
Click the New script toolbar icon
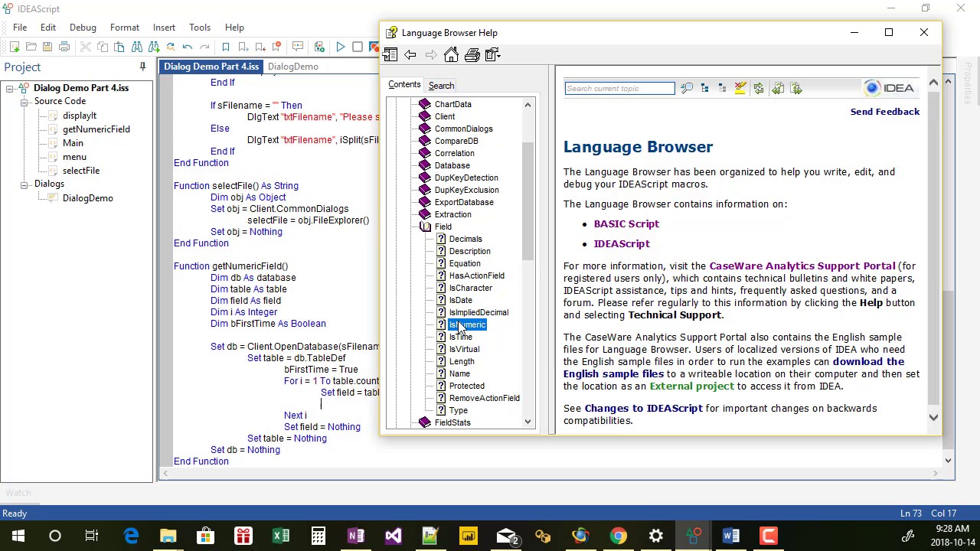15,47
